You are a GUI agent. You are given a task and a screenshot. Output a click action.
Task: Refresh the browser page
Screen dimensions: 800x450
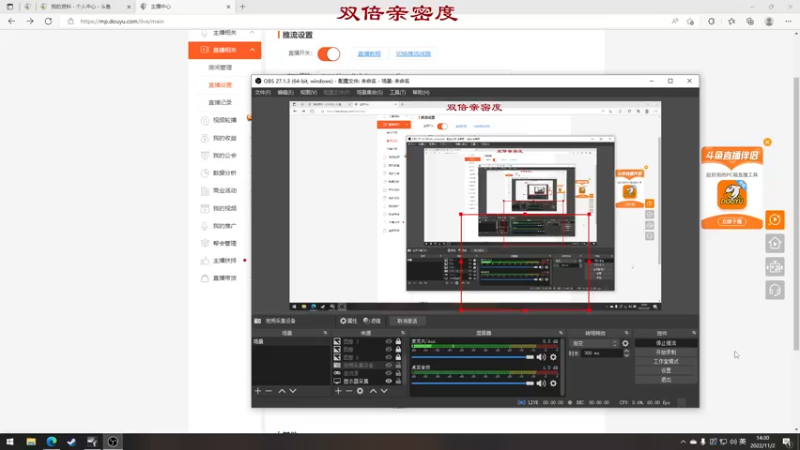48,21
